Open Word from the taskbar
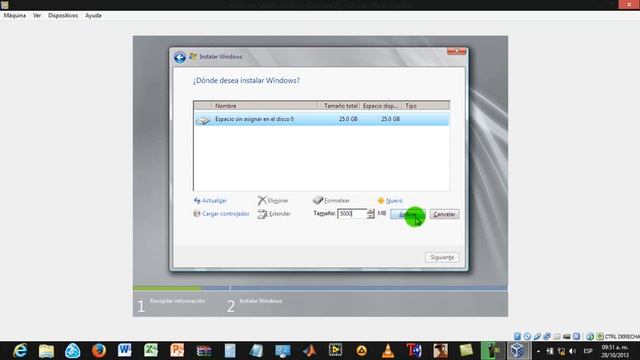 click(124, 350)
